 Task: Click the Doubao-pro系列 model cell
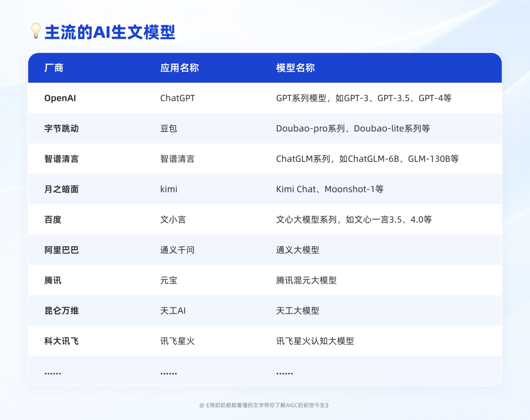point(353,129)
